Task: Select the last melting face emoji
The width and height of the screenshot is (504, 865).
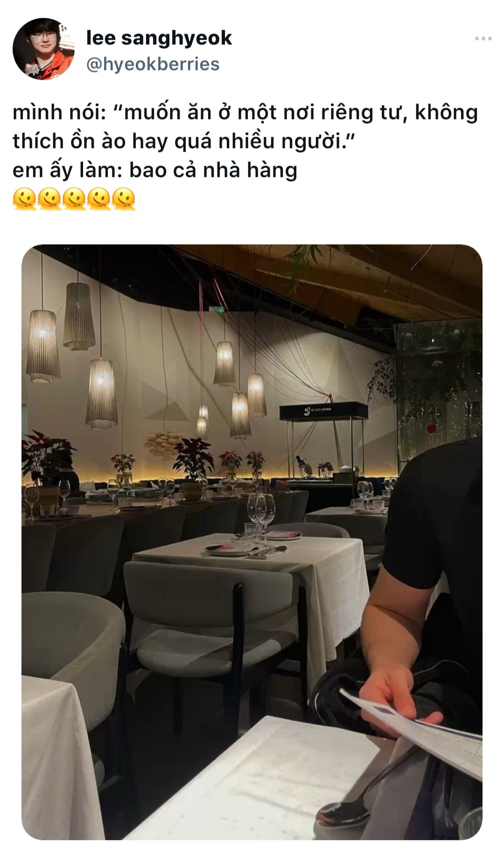Action: point(124,199)
